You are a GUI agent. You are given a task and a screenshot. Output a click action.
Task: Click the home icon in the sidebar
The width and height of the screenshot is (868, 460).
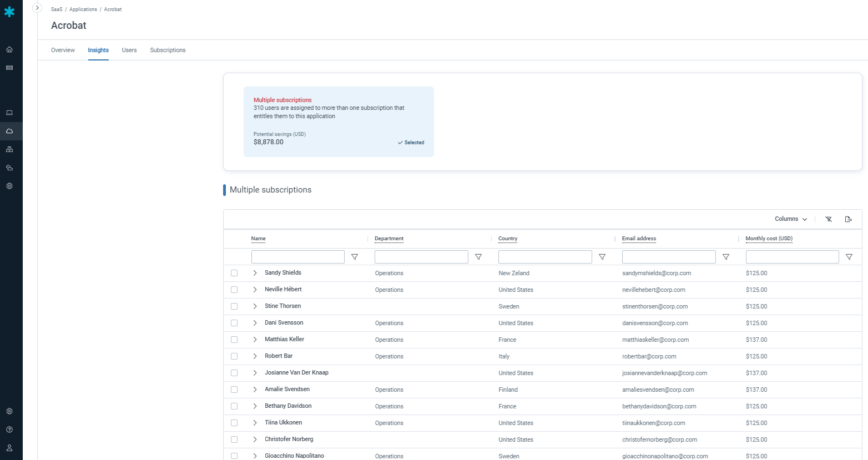pos(9,49)
